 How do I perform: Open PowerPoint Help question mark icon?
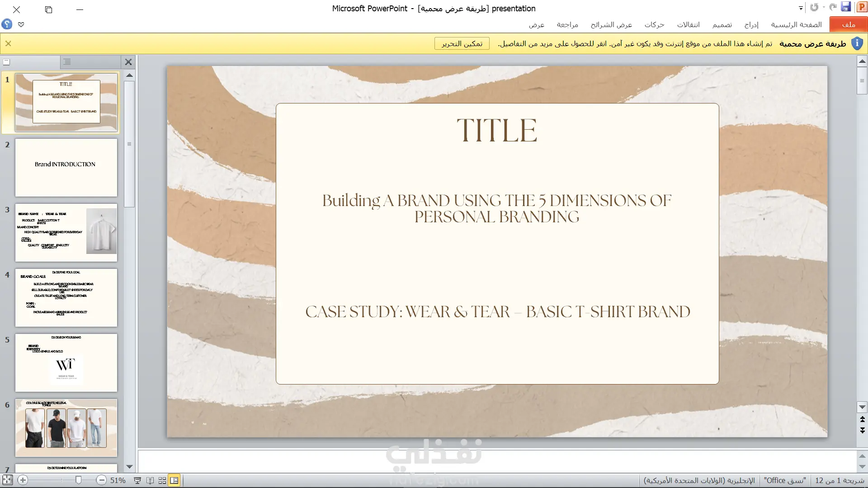7,24
